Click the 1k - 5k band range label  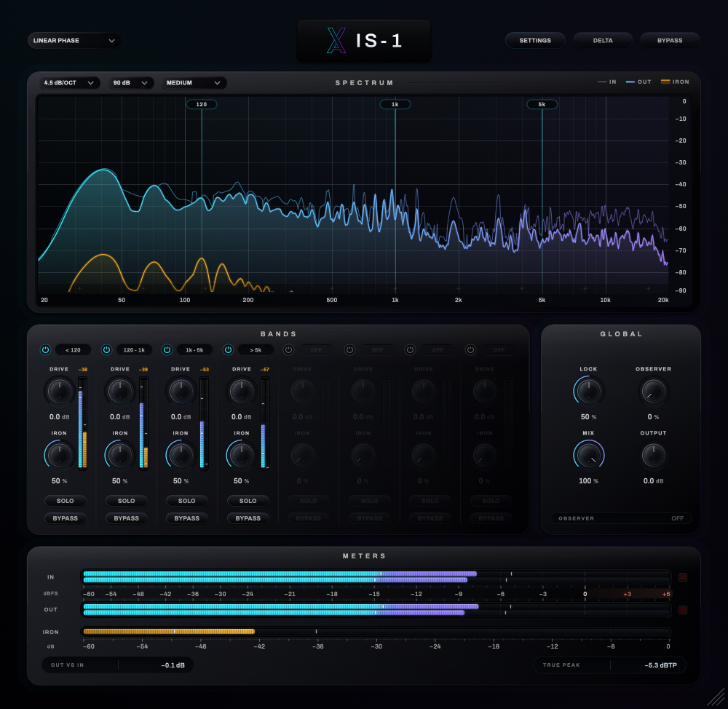[x=194, y=350]
